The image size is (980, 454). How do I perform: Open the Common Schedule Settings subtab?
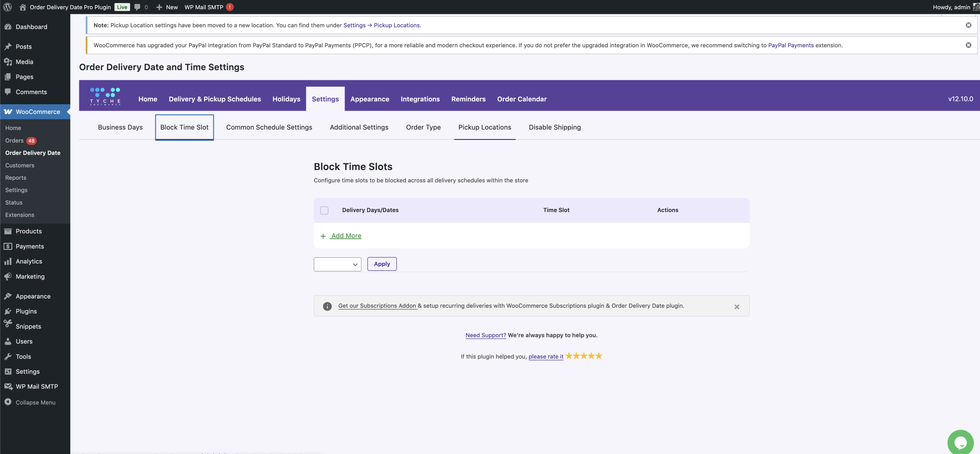pos(269,127)
